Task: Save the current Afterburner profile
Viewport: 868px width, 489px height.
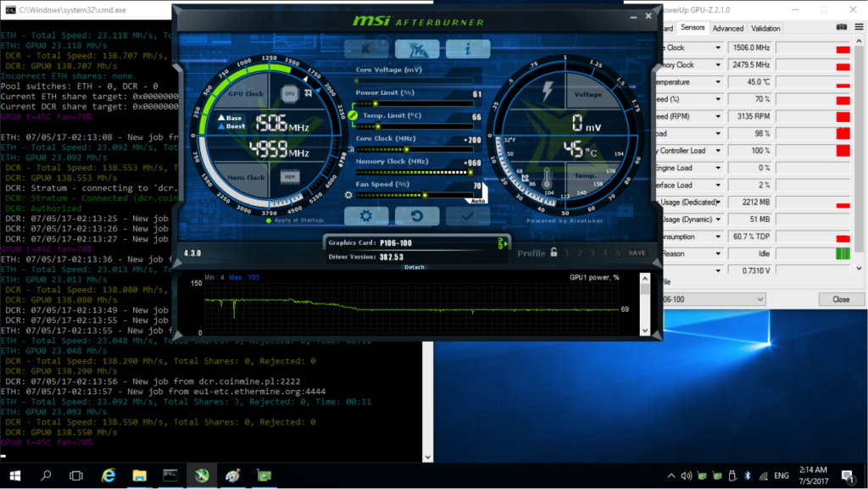Action: [637, 252]
